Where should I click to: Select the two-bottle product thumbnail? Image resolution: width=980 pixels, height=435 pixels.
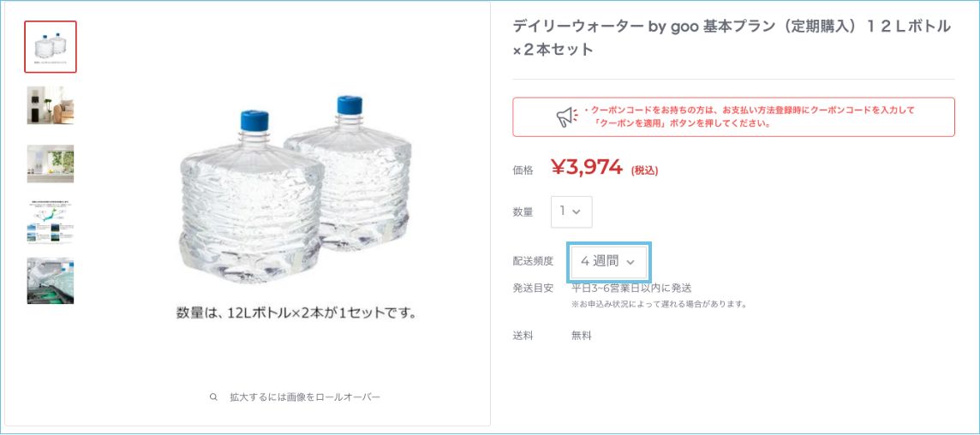(51, 47)
